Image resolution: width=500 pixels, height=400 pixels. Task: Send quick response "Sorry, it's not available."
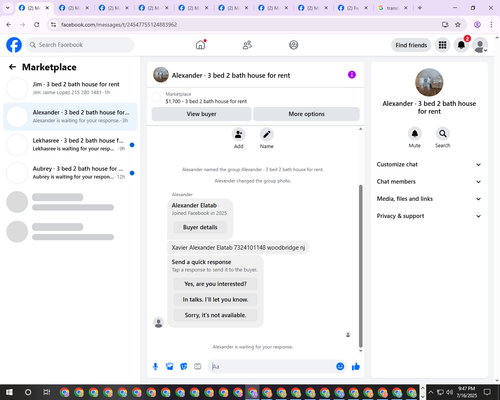click(215, 315)
